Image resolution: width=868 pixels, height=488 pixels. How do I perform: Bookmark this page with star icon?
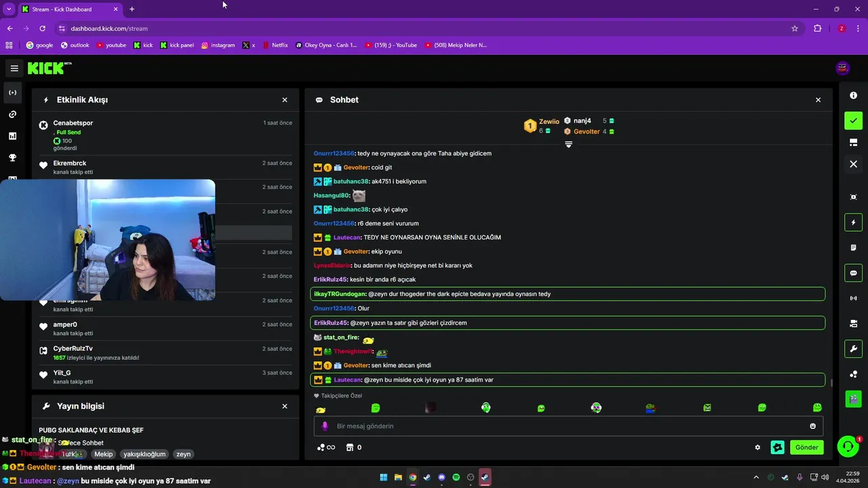(795, 28)
